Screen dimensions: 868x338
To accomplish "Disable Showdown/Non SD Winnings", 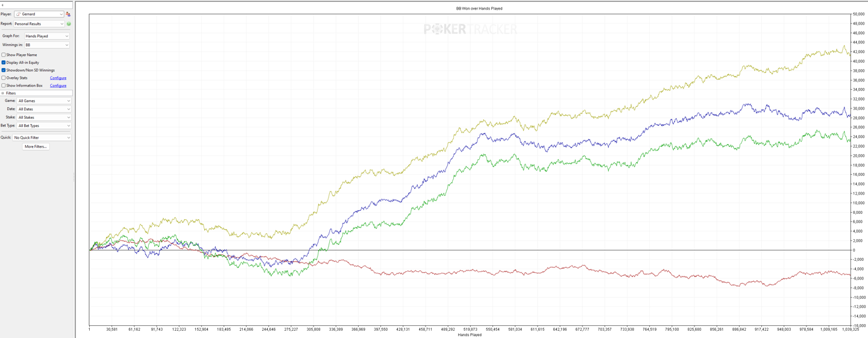I will click(x=4, y=70).
